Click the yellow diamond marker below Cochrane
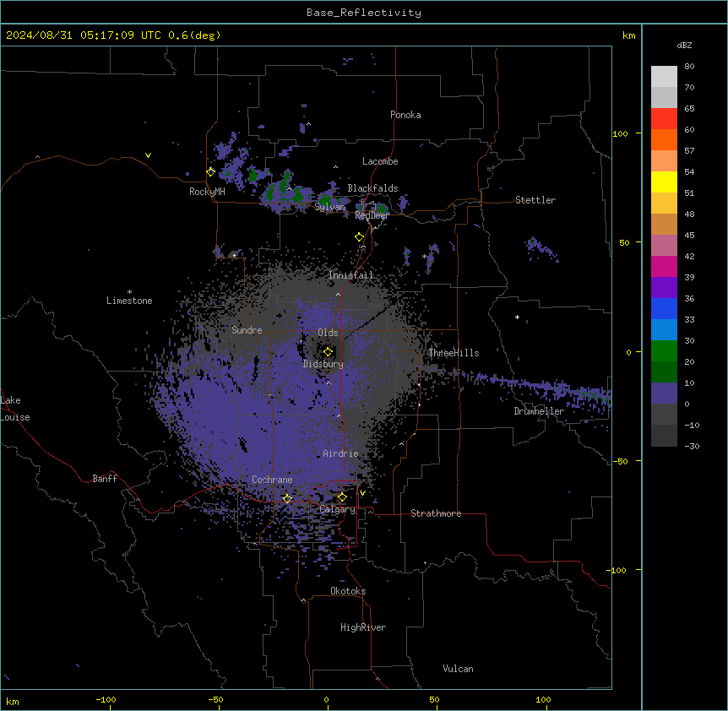728x711 pixels. [x=287, y=498]
